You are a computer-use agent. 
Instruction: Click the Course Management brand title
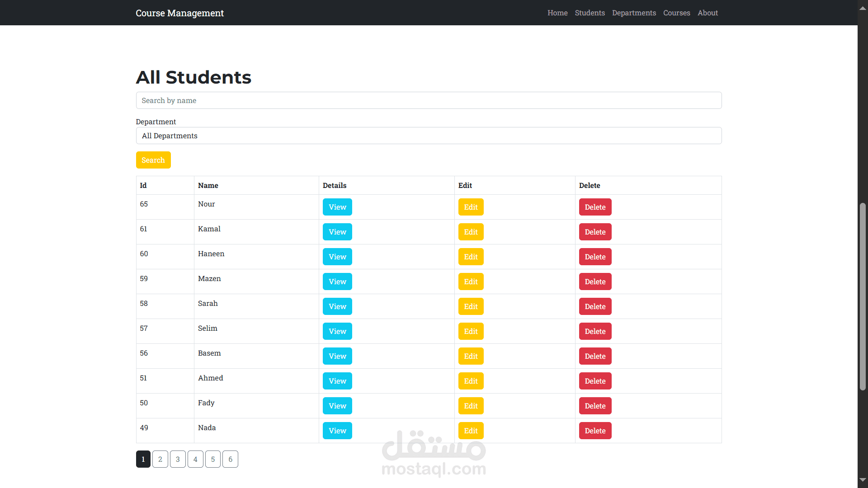[x=179, y=13]
